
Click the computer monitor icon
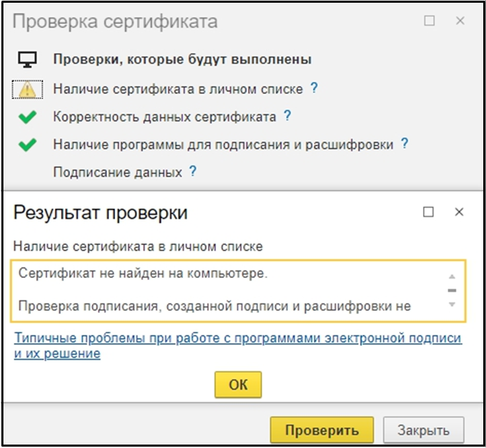point(27,59)
